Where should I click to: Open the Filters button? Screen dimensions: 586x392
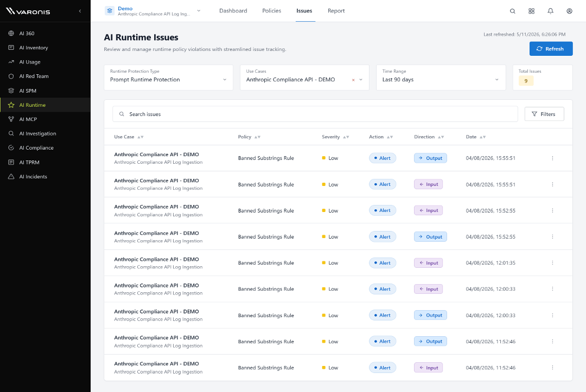[544, 114]
